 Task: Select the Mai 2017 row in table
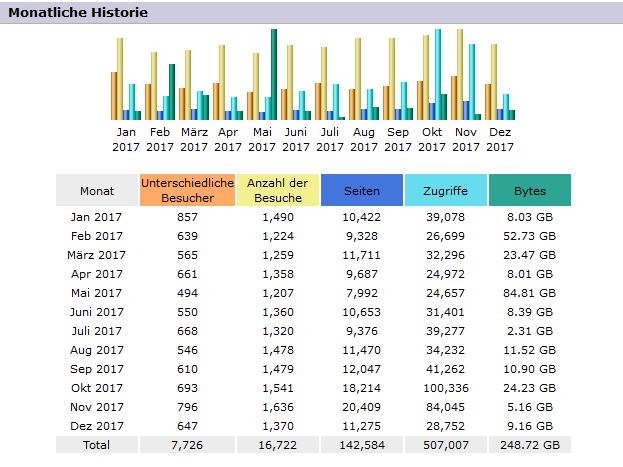point(98,292)
